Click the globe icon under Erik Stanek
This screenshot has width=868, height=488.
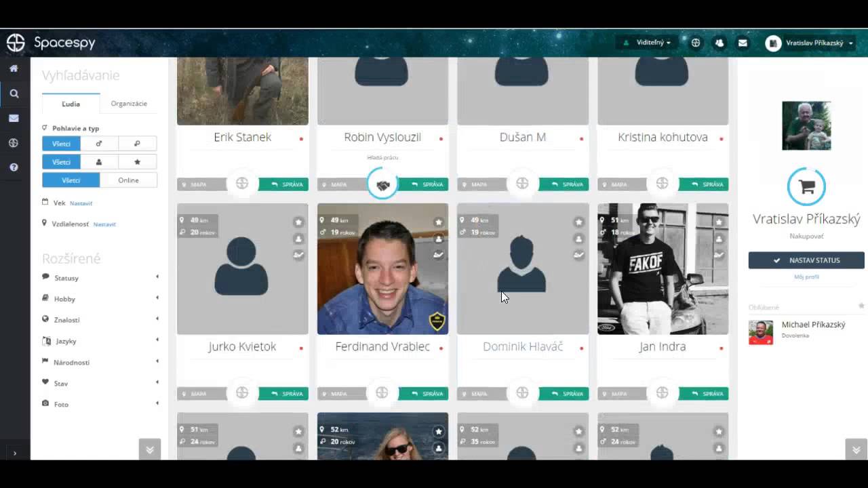pos(242,184)
